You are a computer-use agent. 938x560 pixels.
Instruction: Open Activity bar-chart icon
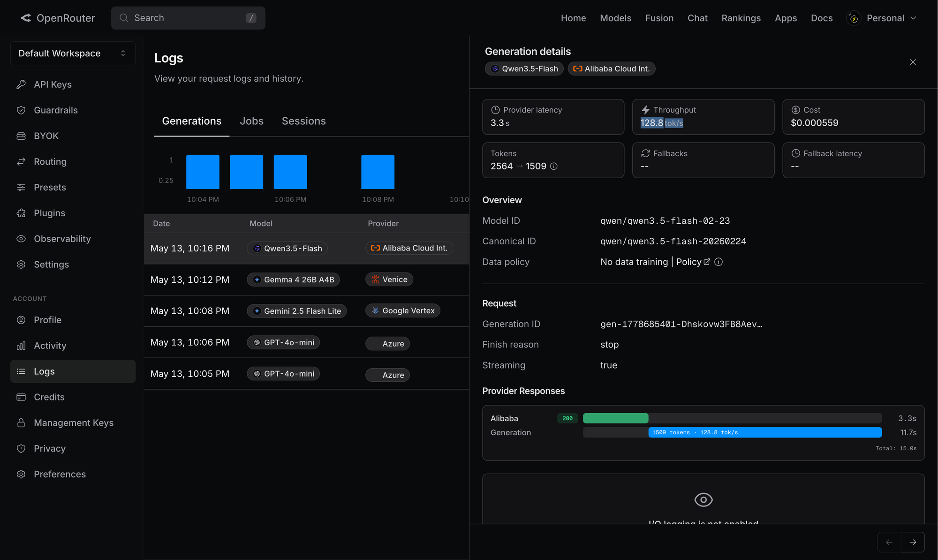(21, 346)
